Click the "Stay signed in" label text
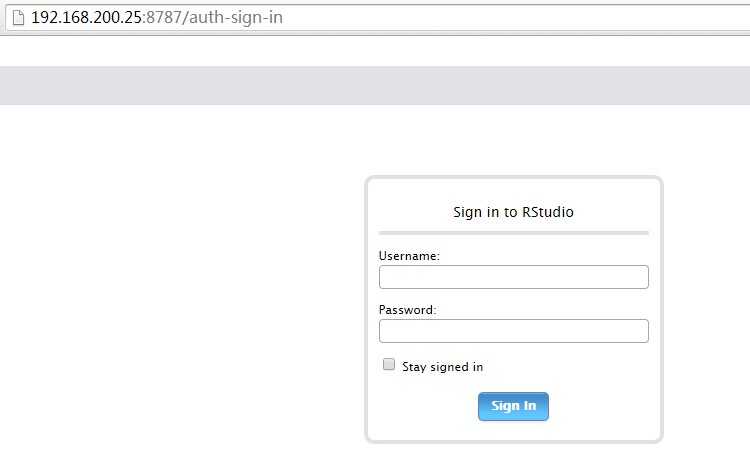The width and height of the screenshot is (750, 463). click(x=442, y=367)
